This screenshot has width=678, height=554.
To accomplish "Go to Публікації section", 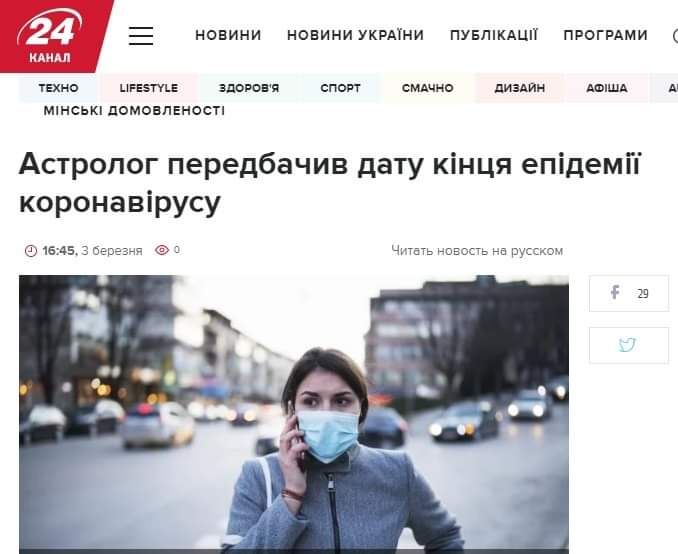I will click(494, 35).
